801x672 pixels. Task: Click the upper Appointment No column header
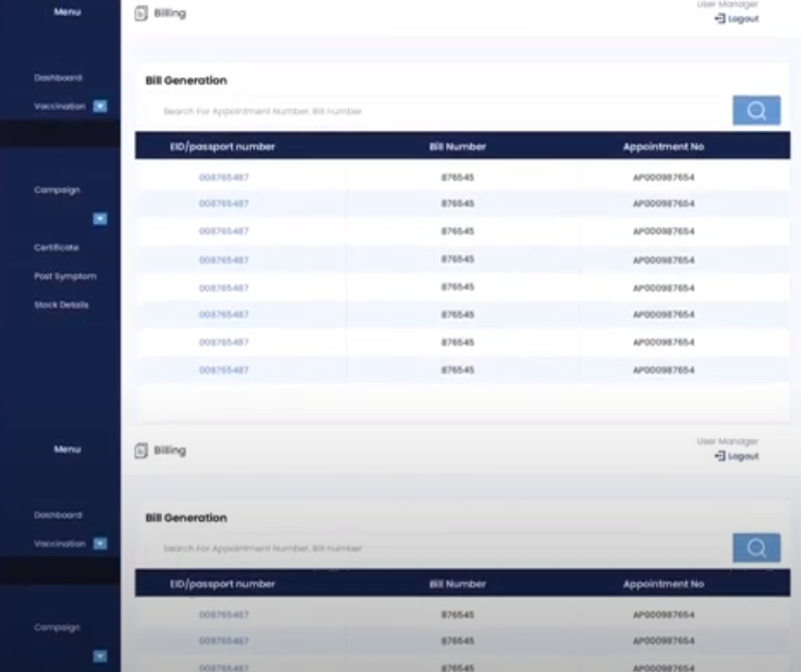coord(664,146)
